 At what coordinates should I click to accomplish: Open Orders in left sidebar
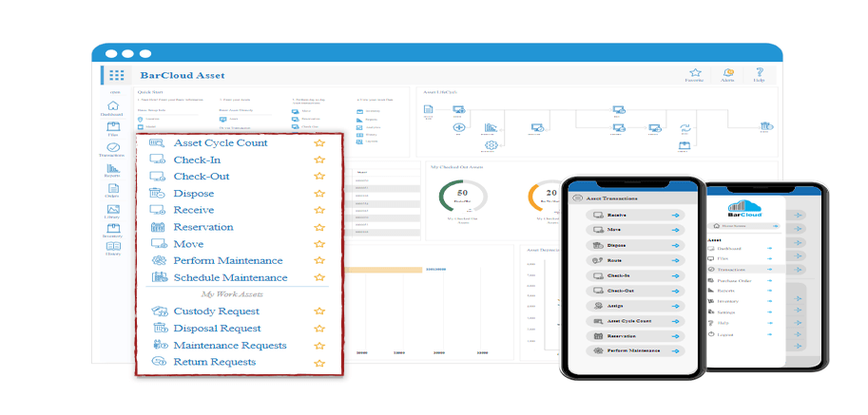[x=113, y=191]
